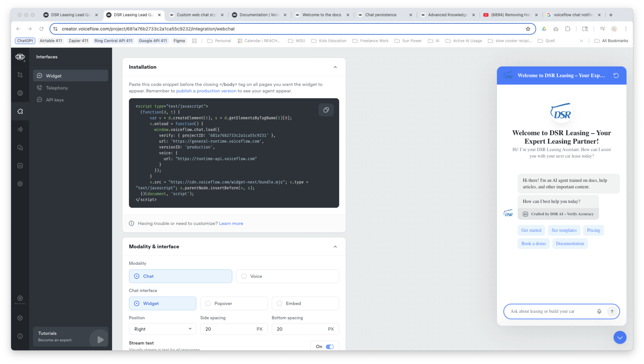Switch to voiceflow chat notification Google tab
Viewport: 644px width, 364px height.
pyautogui.click(x=573, y=15)
